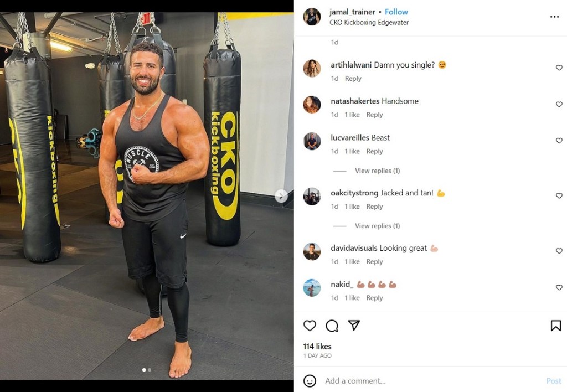Open nakid_ commenter avatar

(312, 288)
